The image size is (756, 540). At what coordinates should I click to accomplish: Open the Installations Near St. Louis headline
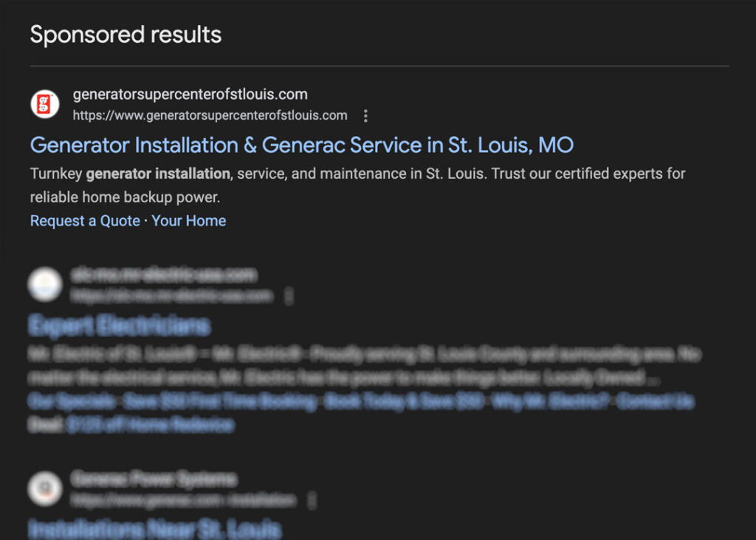(x=155, y=529)
